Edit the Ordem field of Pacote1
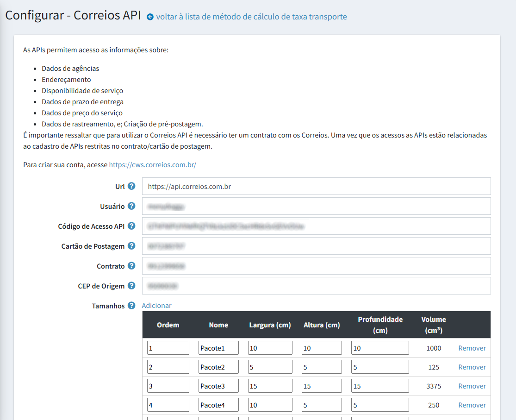The height and width of the screenshot is (420, 516). pos(168,348)
